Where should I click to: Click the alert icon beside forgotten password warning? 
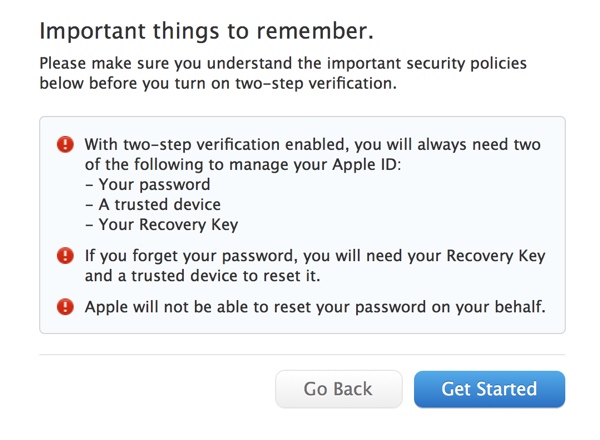click(x=66, y=256)
